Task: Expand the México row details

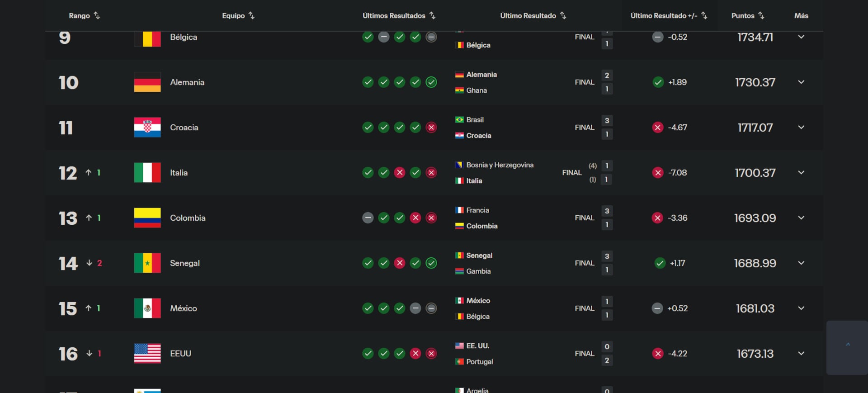Action: tap(801, 308)
